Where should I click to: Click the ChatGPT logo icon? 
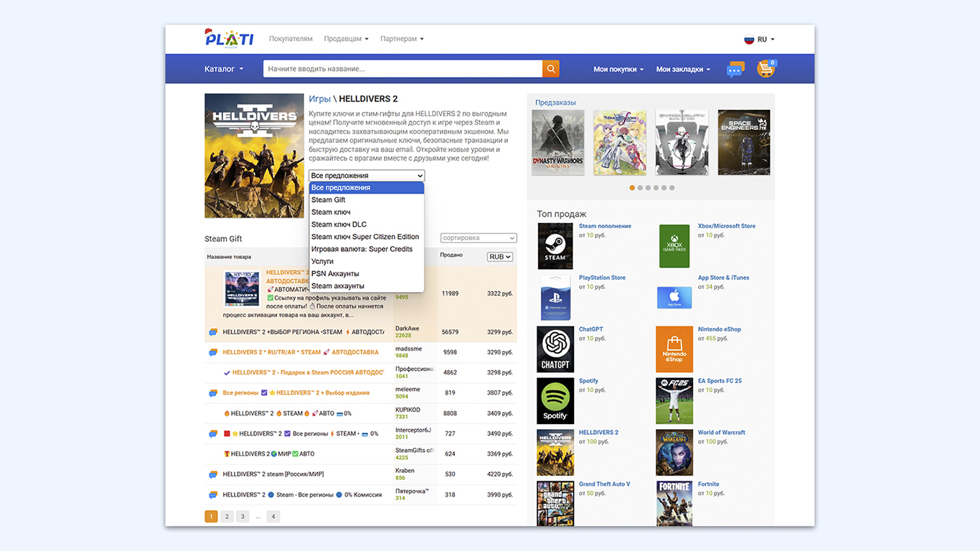555,349
